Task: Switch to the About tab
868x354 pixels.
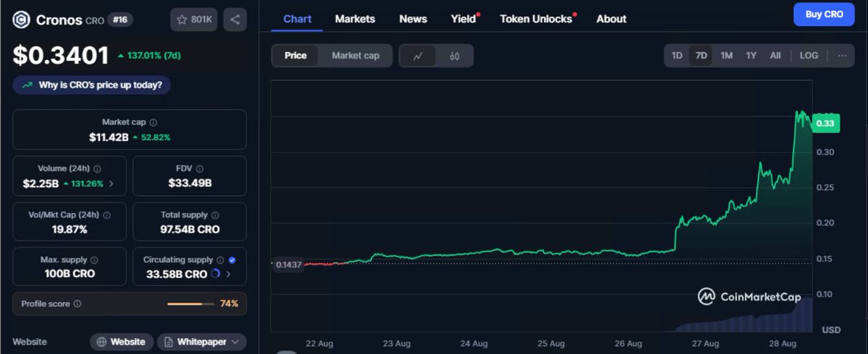Action: tap(611, 19)
